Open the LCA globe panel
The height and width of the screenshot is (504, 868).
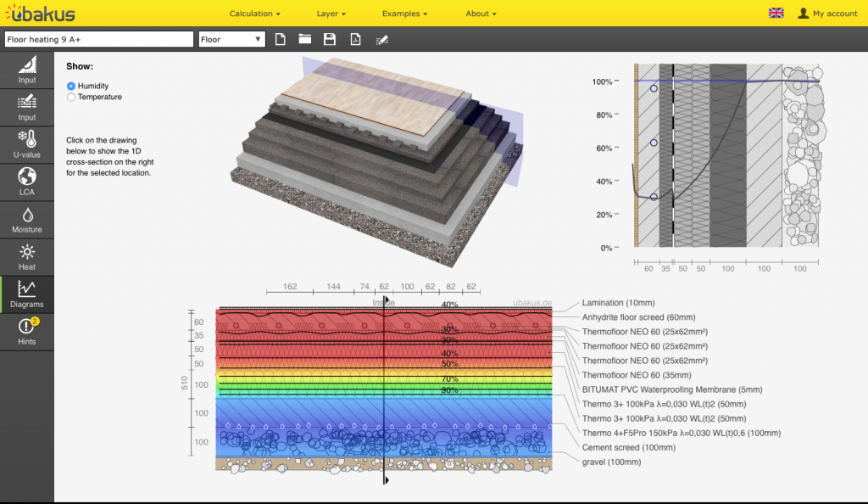tap(27, 182)
